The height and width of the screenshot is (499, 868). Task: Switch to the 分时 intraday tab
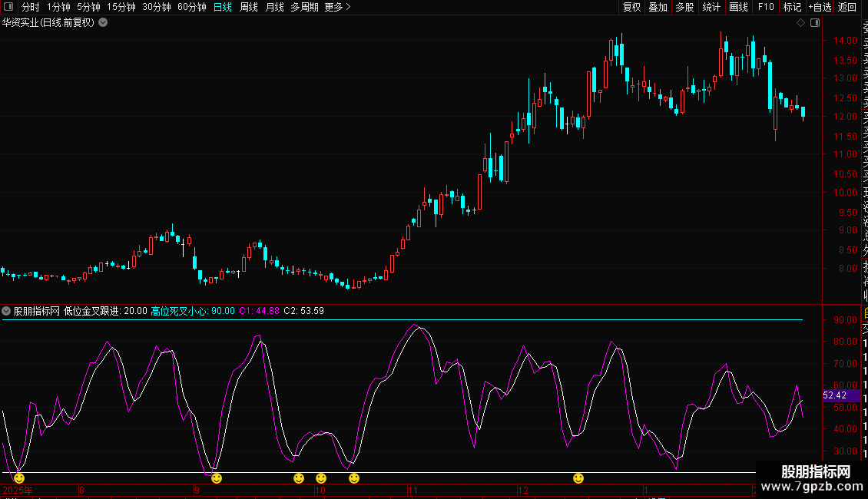click(x=30, y=7)
